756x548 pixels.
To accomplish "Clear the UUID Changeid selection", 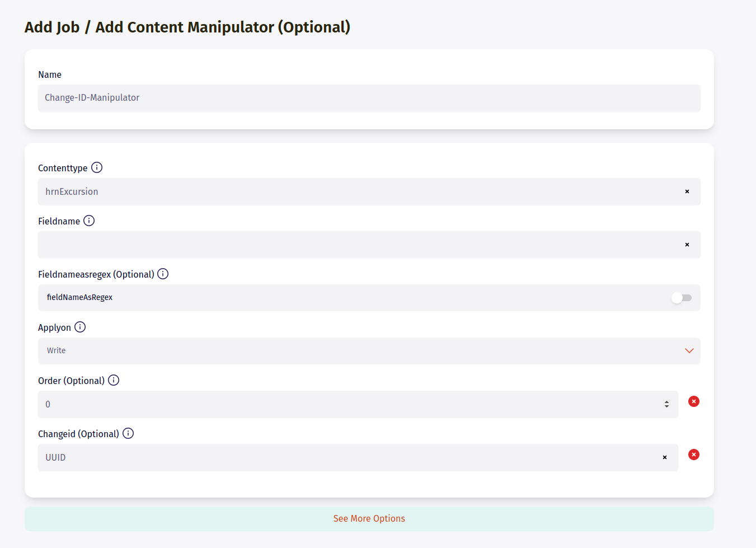I will pos(665,457).
